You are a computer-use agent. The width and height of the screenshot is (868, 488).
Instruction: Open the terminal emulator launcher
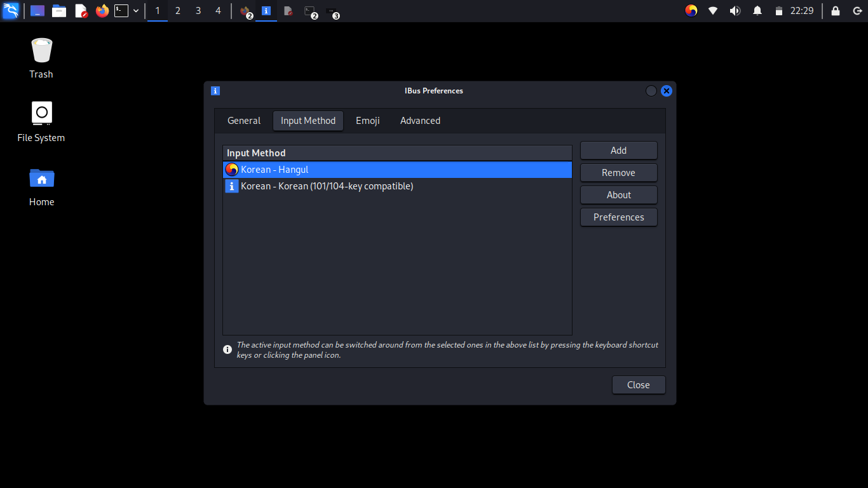coord(121,11)
